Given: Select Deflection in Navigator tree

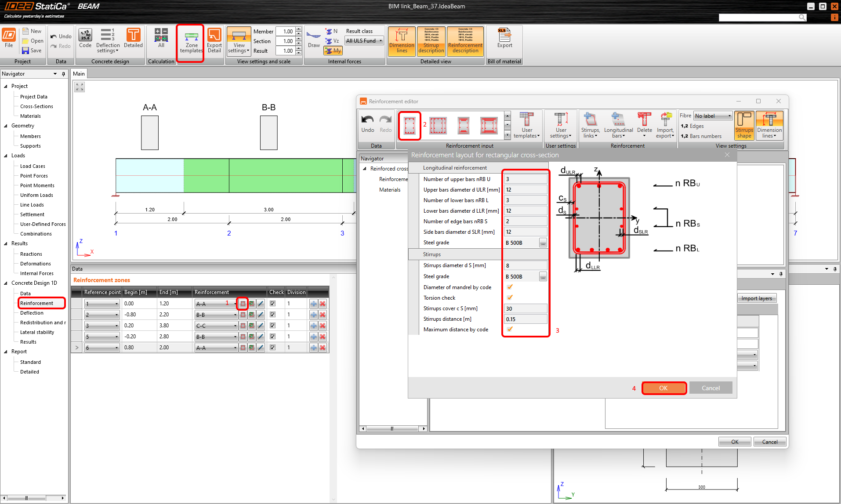Looking at the screenshot, I should point(32,313).
